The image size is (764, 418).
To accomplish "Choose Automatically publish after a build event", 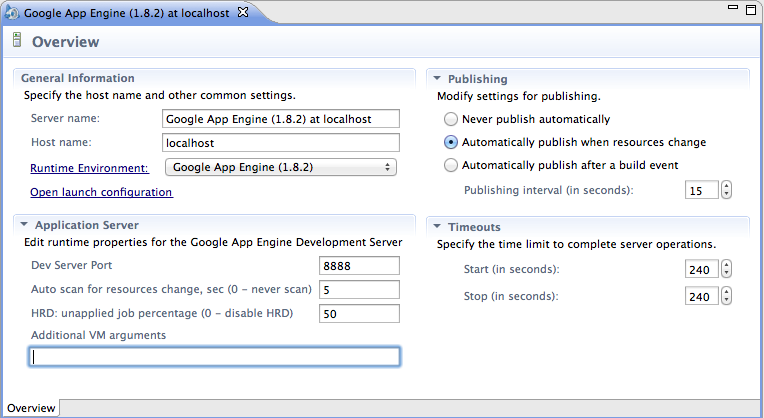I will [450, 165].
